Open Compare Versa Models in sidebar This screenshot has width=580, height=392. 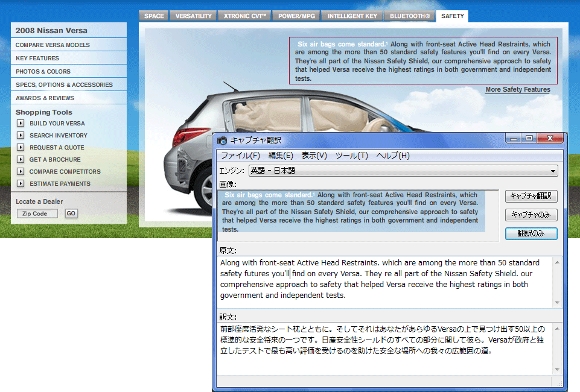click(53, 45)
